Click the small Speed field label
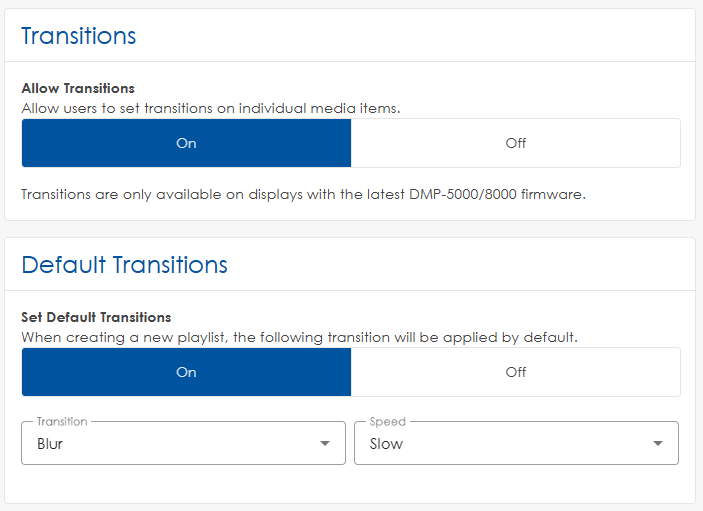 click(387, 422)
